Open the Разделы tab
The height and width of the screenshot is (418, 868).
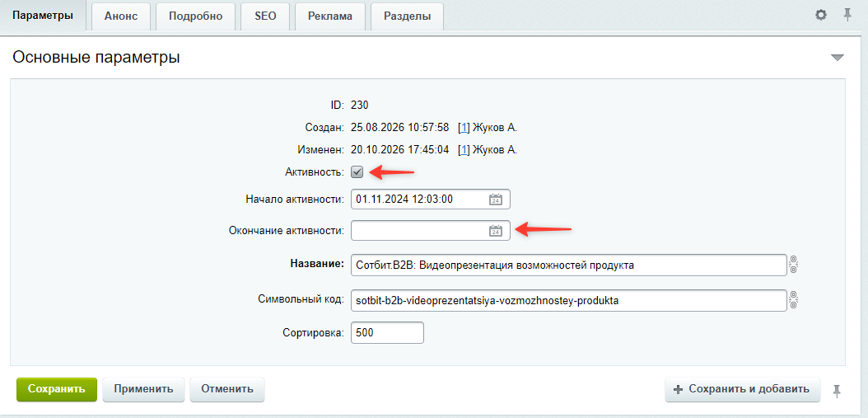(408, 16)
